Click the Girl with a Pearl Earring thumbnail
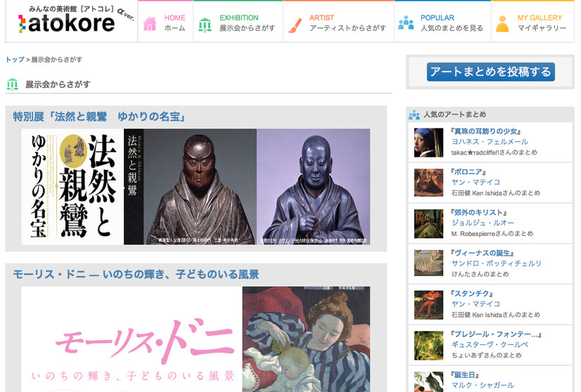Image resolution: width=581 pixels, height=392 pixels. [428, 143]
